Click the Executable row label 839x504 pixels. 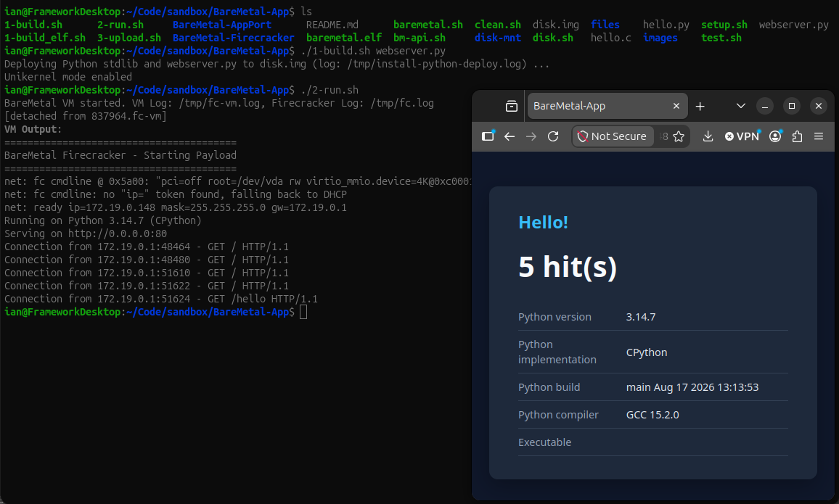tap(545, 442)
